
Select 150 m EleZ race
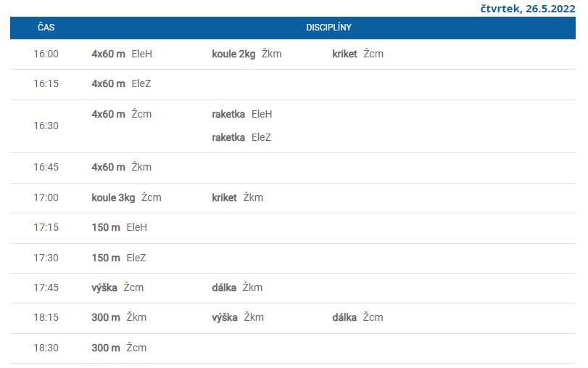coord(118,258)
